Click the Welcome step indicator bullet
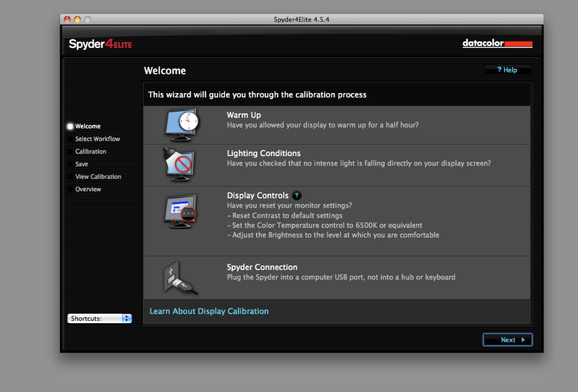The image size is (578, 392). [x=70, y=127]
